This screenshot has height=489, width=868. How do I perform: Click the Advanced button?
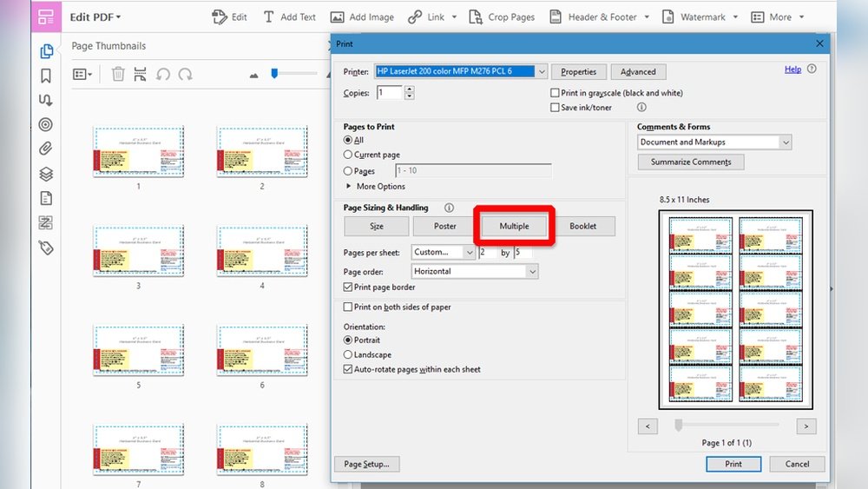pos(638,72)
